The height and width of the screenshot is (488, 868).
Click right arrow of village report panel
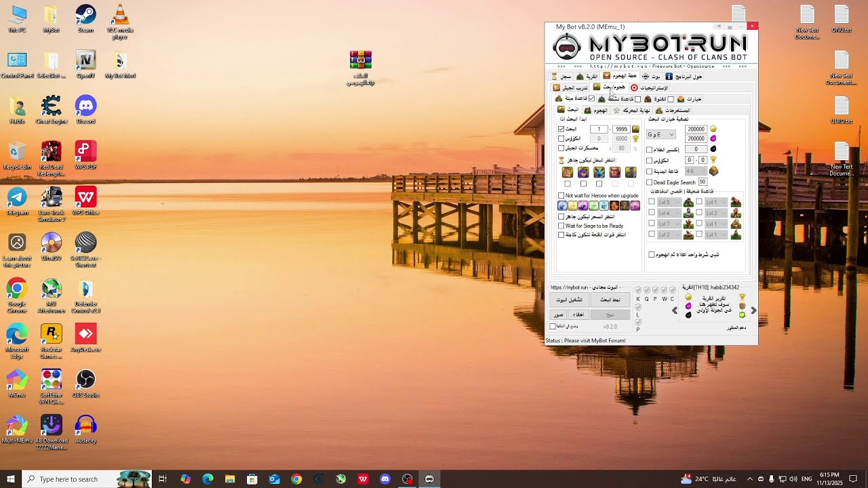(753, 310)
